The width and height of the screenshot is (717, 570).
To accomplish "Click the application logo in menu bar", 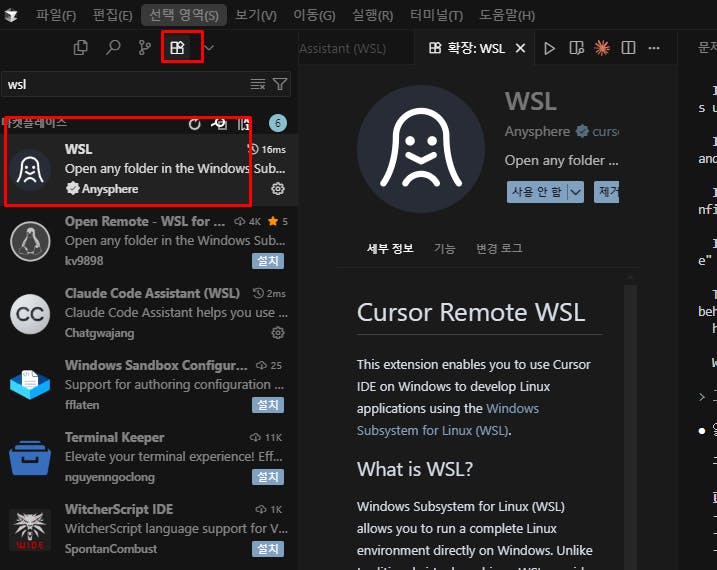I will (x=11, y=16).
